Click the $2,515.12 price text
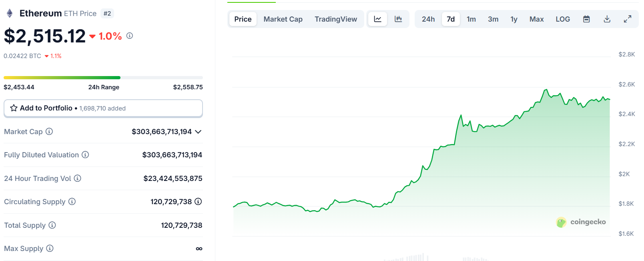644x261 pixels. tap(45, 36)
